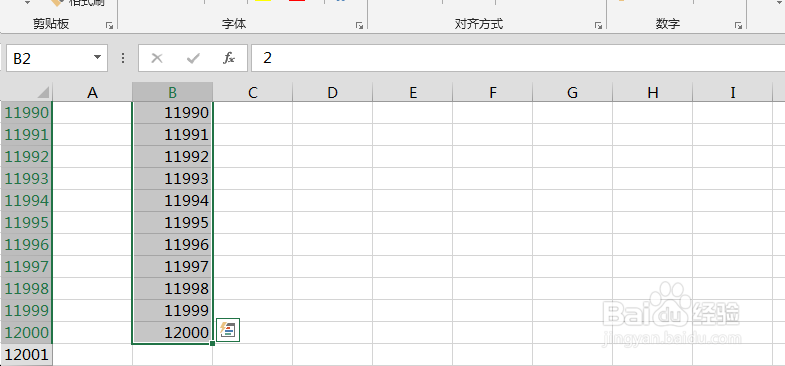Select row header 11996
785x366 pixels.
tap(26, 245)
